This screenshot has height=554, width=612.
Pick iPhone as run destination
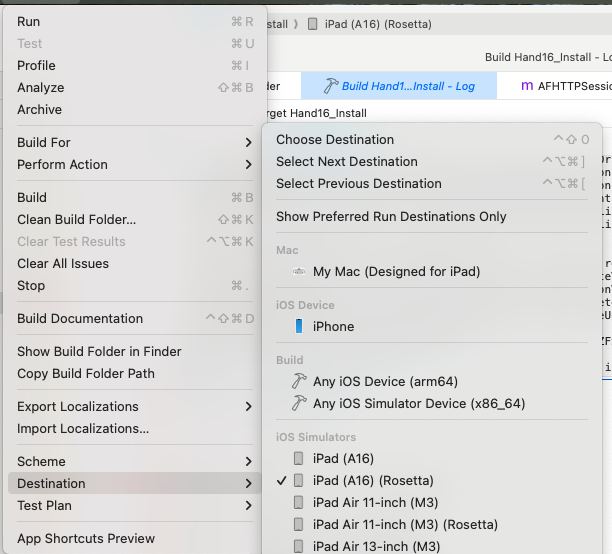click(x=432, y=326)
